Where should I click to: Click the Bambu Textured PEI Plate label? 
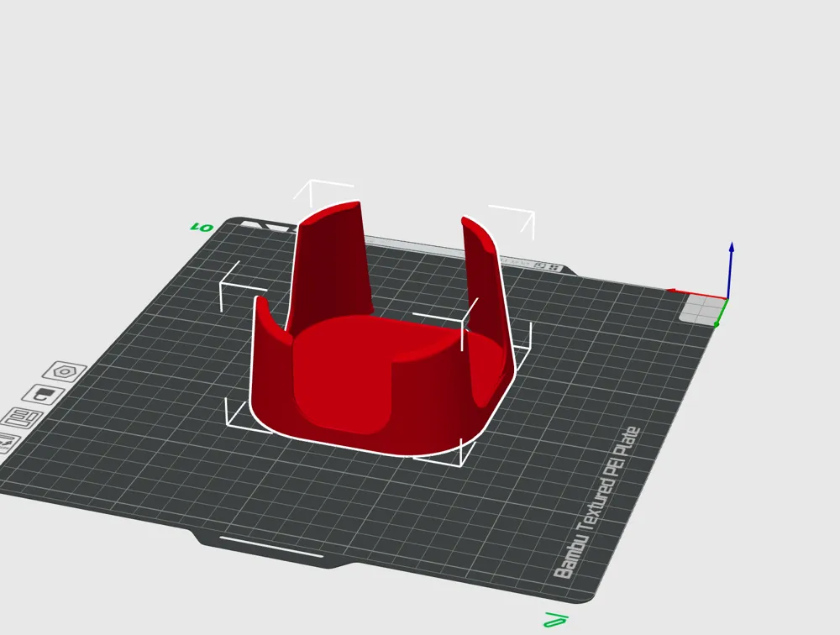(596, 502)
